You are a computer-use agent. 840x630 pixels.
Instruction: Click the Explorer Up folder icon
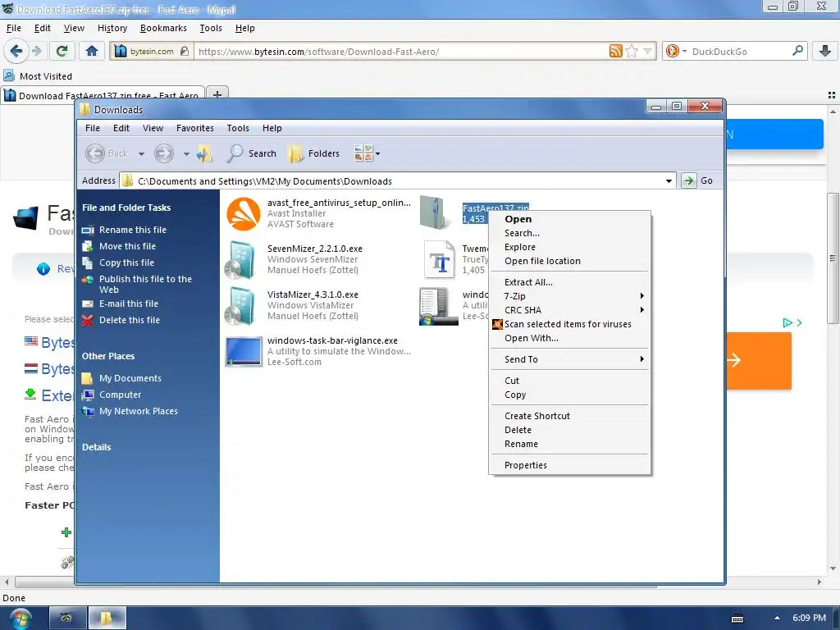click(x=204, y=153)
